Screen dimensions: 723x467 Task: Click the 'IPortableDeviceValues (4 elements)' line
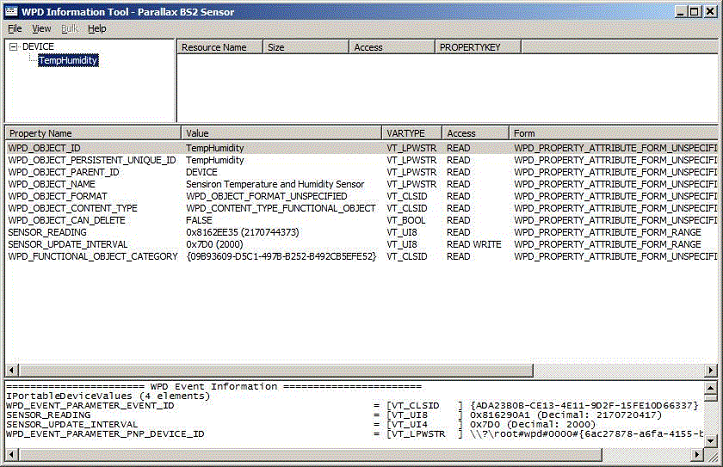[108, 396]
